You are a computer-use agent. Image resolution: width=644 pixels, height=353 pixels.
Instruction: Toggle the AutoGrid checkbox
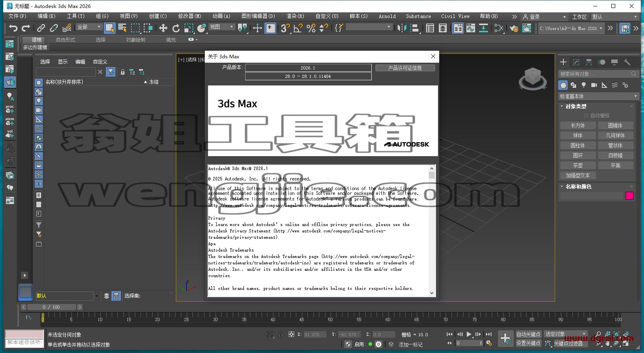586,115
